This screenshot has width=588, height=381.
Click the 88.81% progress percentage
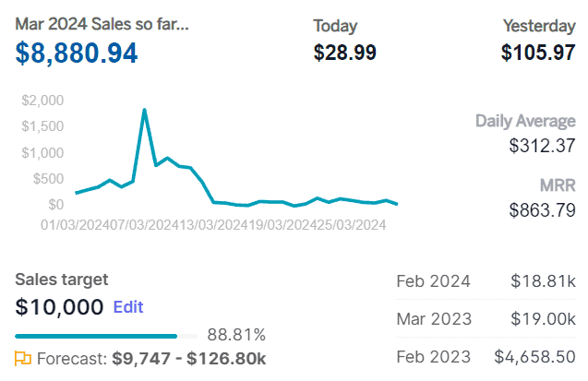pos(236,335)
